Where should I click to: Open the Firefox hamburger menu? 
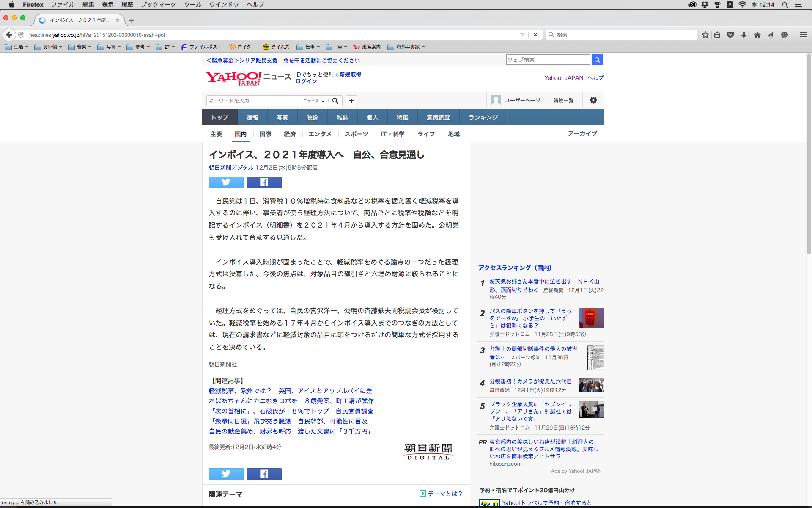point(803,35)
